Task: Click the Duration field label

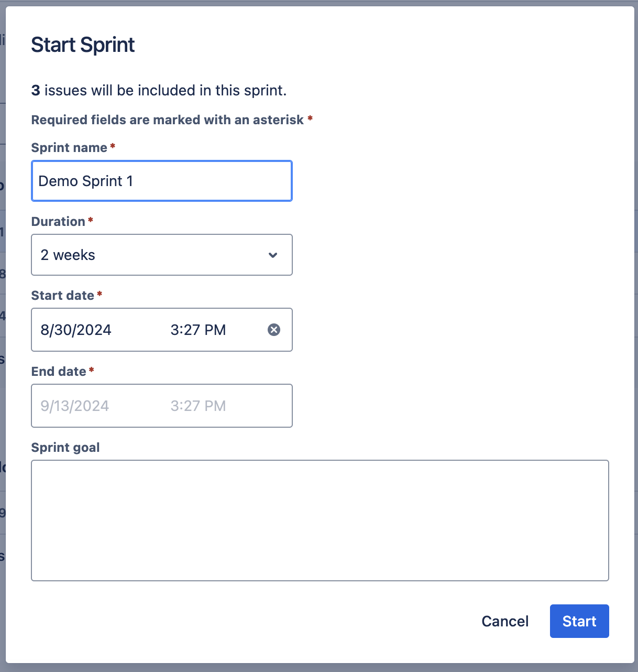Action: 59,221
